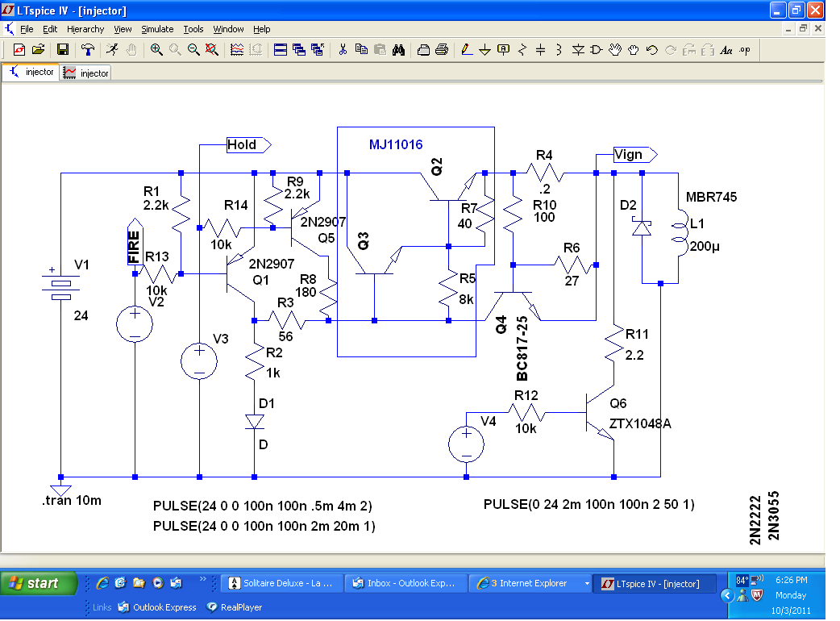This screenshot has height=621, width=840.
Task: Open the Simulate menu
Action: 157,29
